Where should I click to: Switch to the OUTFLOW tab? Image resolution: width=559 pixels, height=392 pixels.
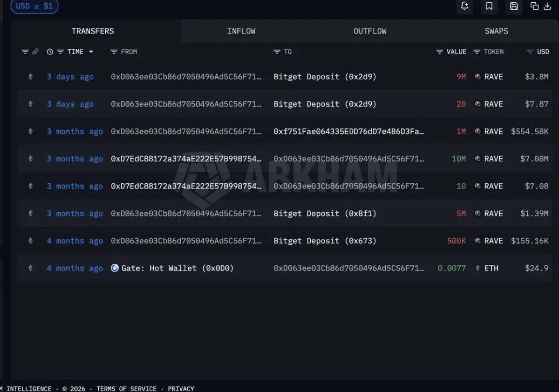[370, 31]
